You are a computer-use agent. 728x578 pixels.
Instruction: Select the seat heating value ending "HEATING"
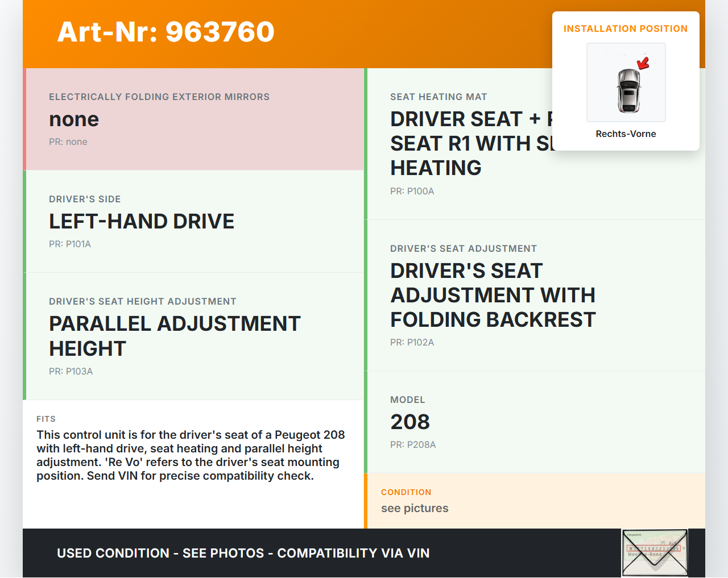(x=471, y=144)
